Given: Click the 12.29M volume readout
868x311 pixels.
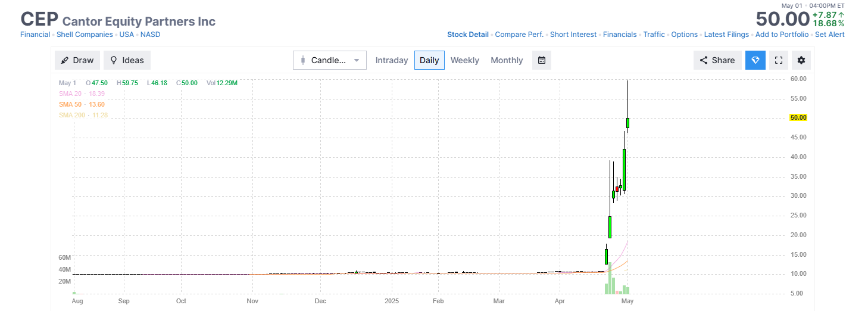Looking at the screenshot, I should point(227,83).
